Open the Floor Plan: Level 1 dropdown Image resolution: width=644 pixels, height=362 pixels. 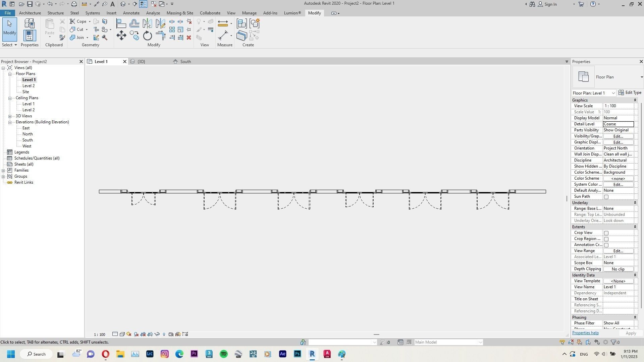coord(613,93)
